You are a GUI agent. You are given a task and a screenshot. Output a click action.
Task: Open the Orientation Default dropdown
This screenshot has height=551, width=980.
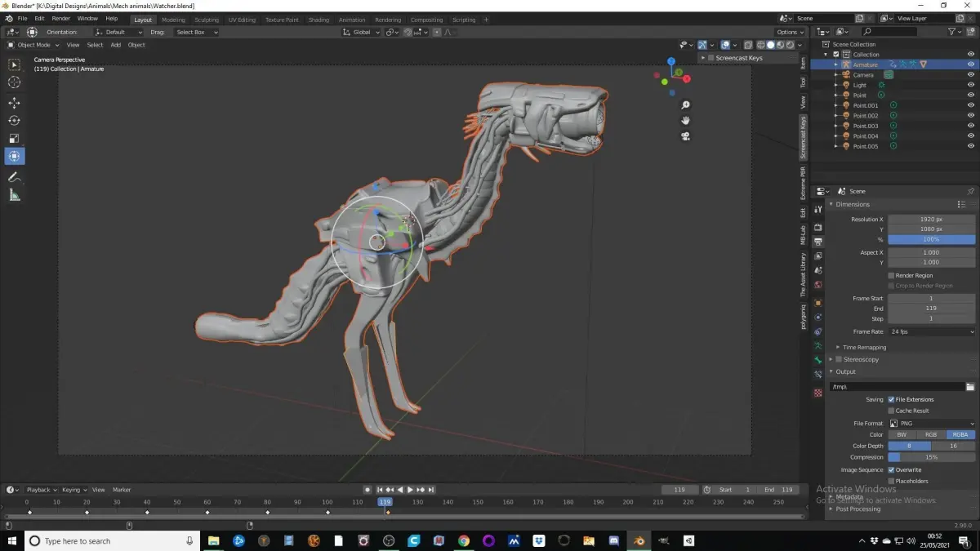[x=119, y=32]
